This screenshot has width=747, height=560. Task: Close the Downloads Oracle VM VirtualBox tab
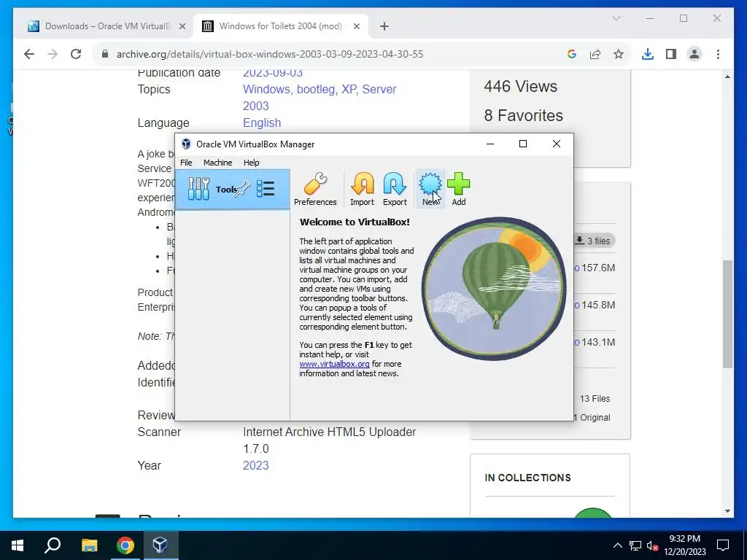pyautogui.click(x=182, y=27)
